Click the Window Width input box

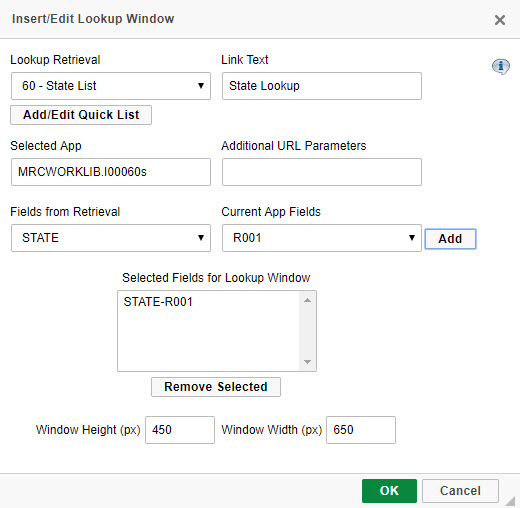point(361,430)
